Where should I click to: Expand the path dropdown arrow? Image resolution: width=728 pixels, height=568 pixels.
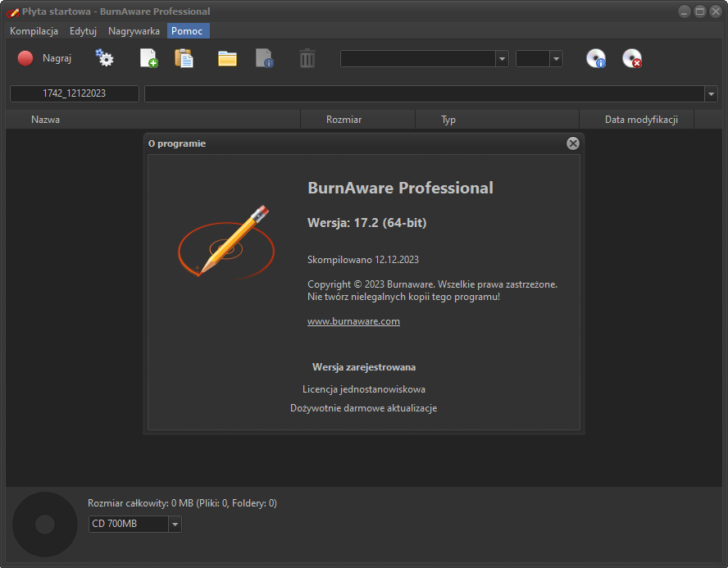click(x=711, y=94)
